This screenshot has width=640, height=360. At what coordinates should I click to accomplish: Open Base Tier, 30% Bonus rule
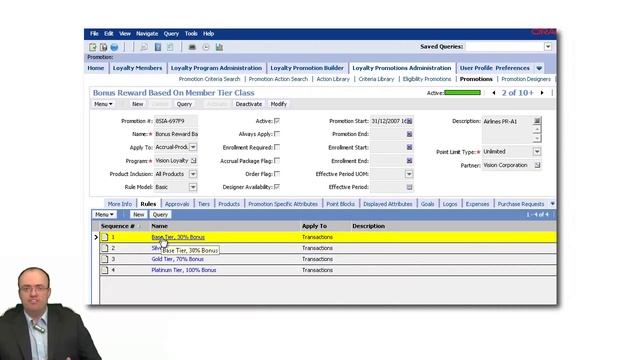tap(178, 237)
